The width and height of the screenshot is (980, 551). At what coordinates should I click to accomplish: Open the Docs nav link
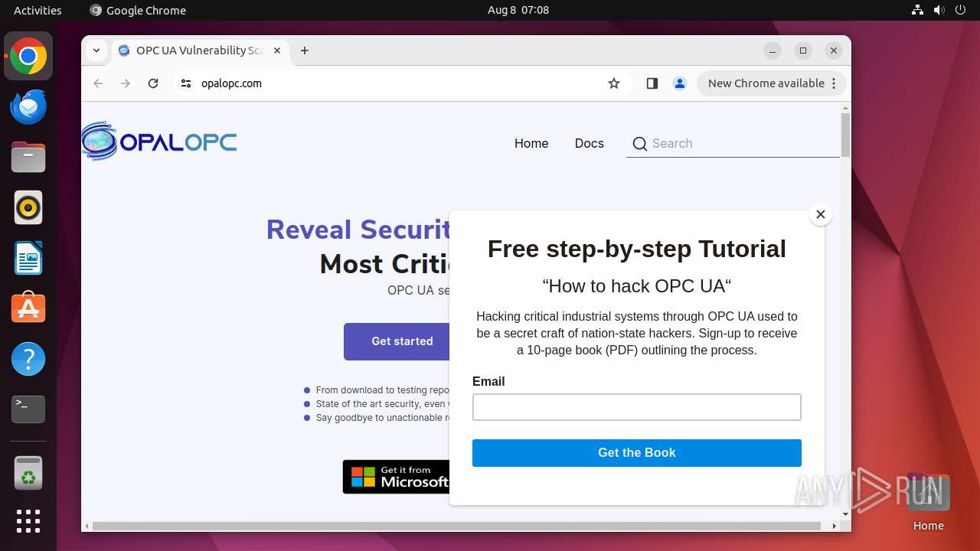590,143
